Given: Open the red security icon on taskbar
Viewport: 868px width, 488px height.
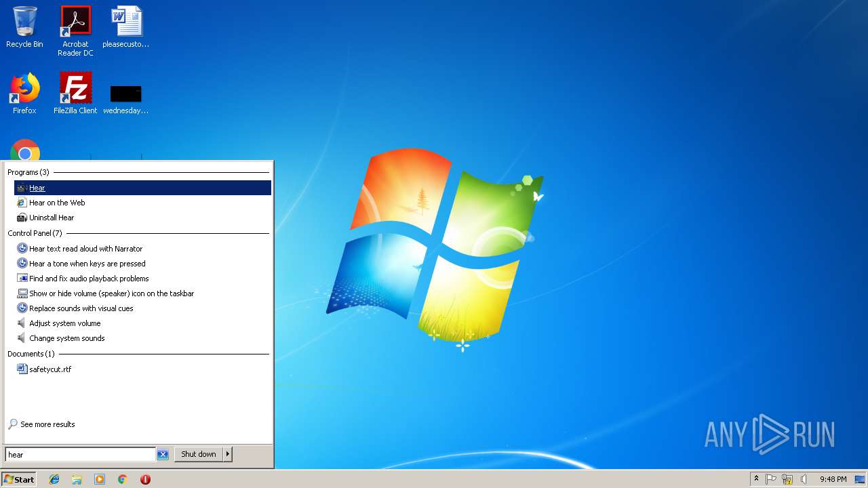Looking at the screenshot, I should (x=145, y=479).
